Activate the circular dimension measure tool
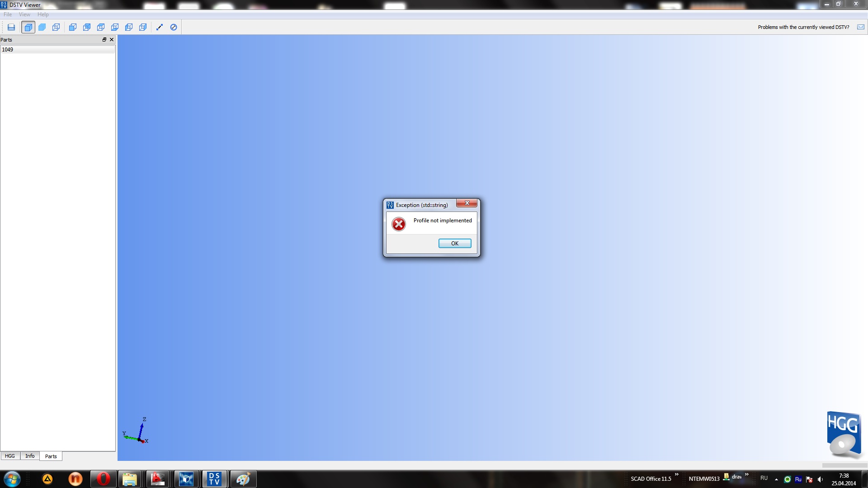Viewport: 868px width, 488px height. (x=174, y=27)
